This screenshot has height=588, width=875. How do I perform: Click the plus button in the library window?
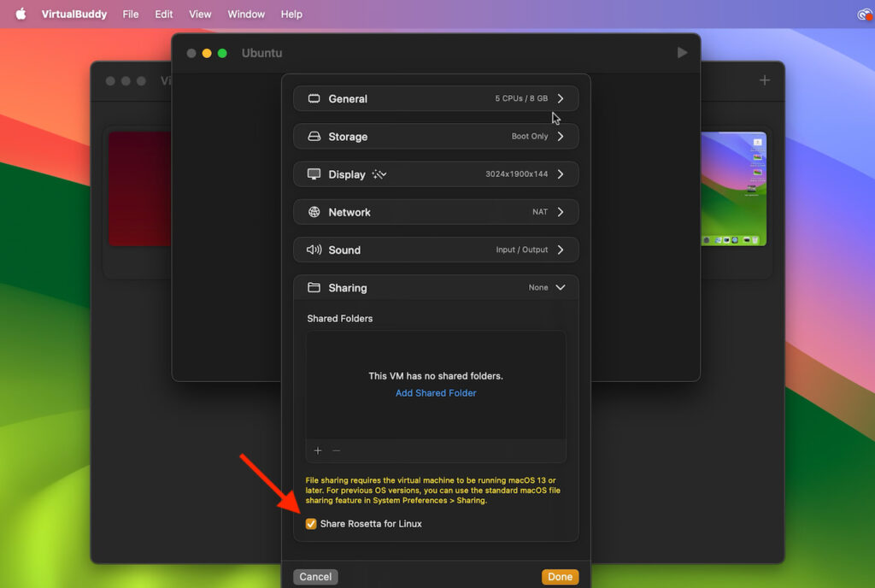[x=765, y=80]
